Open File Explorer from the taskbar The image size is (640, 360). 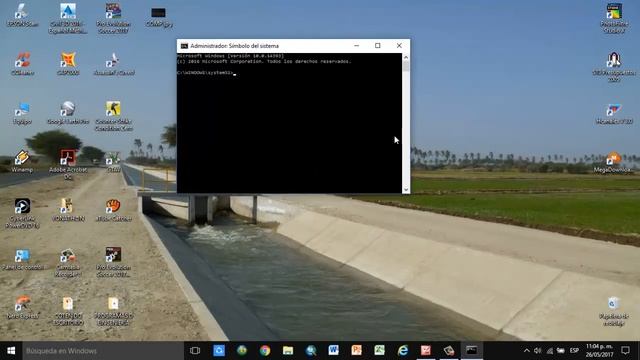coord(288,351)
